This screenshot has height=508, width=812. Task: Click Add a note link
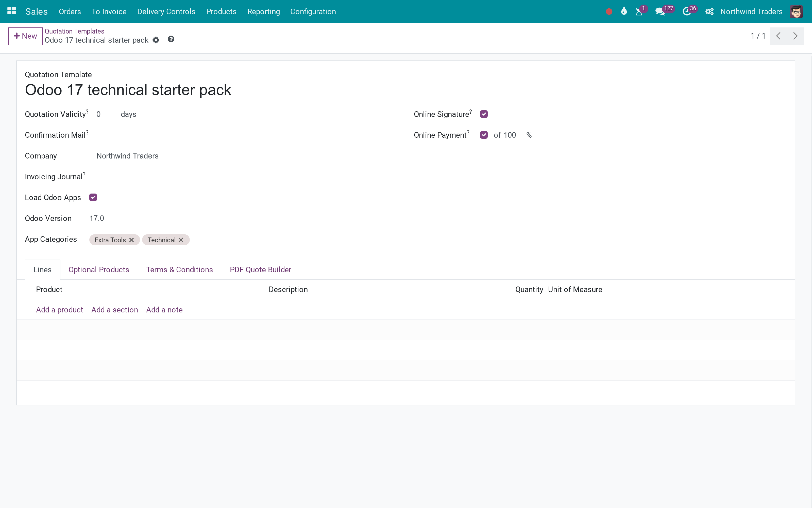[164, 310]
